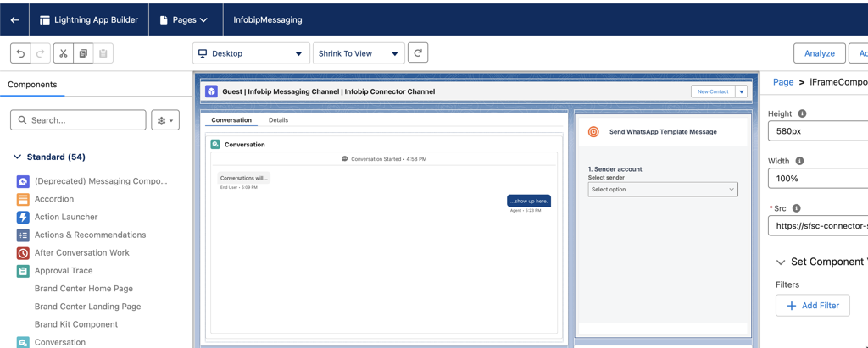Click the '...show up here.' agent bubble
Screen dimensions: 868x348
[x=529, y=201]
